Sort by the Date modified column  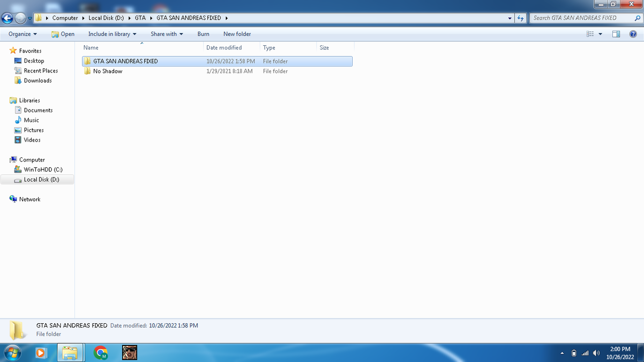point(232,48)
